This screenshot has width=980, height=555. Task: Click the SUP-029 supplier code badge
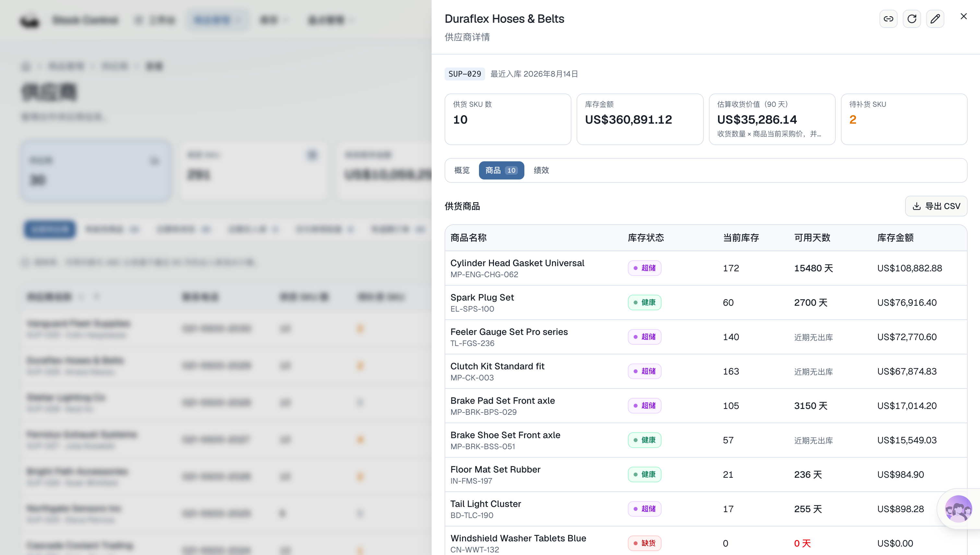tap(465, 74)
